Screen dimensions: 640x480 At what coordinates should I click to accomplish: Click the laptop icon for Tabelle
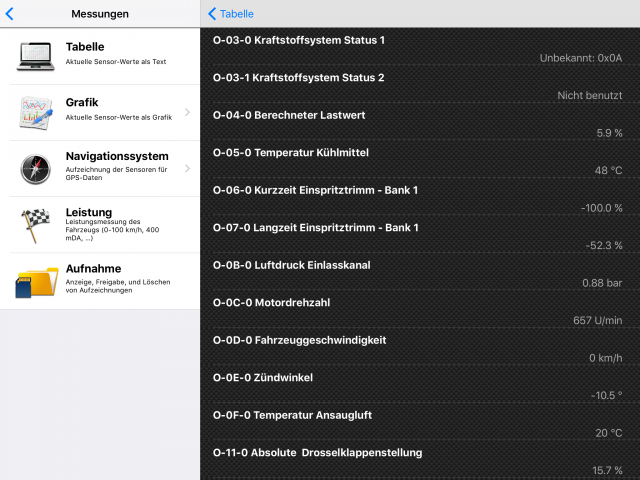pos(36,56)
